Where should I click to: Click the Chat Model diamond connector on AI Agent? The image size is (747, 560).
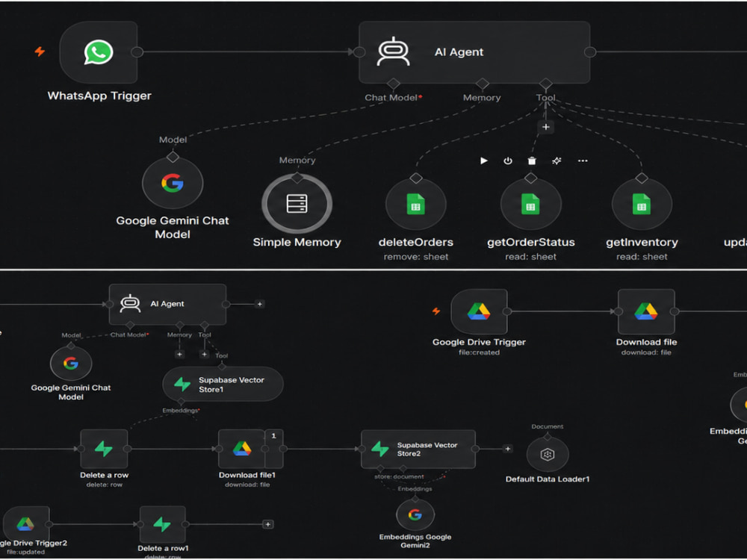click(x=394, y=84)
